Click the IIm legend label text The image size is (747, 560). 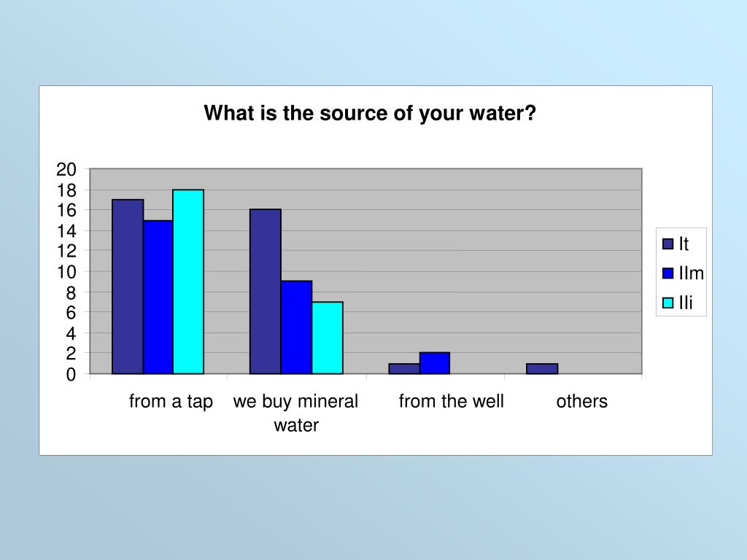pos(692,273)
